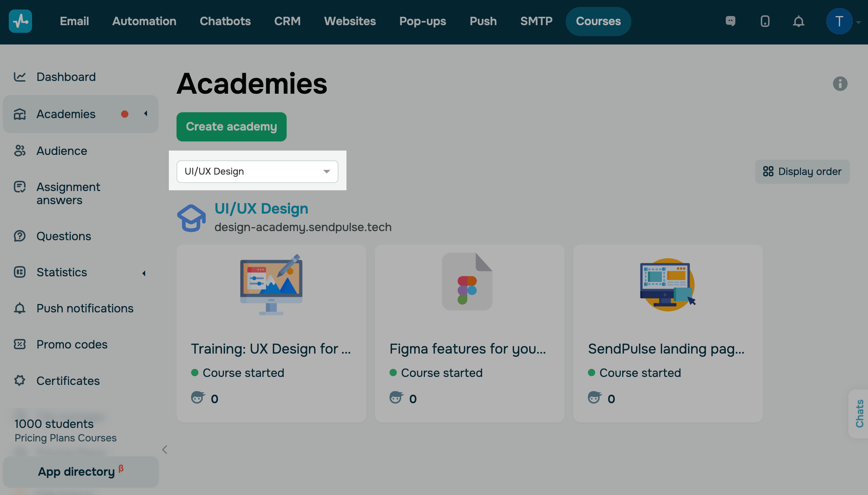Open Promo codes in the sidebar
This screenshot has width=868, height=495.
72,344
